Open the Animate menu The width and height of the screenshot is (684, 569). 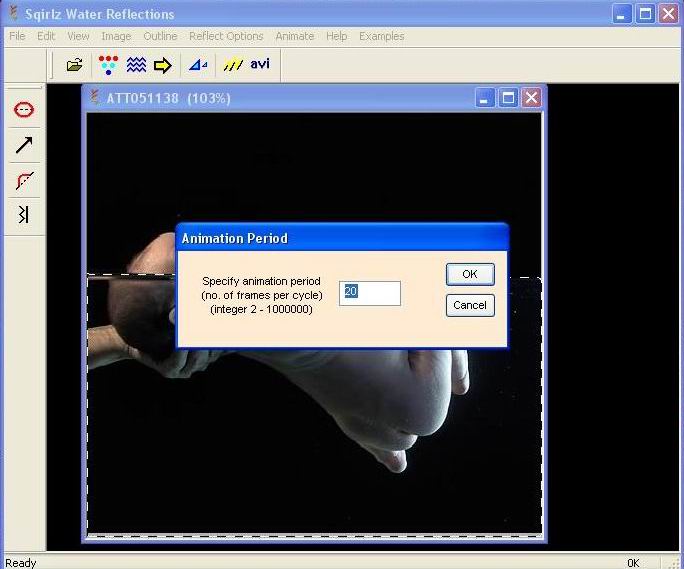[294, 36]
